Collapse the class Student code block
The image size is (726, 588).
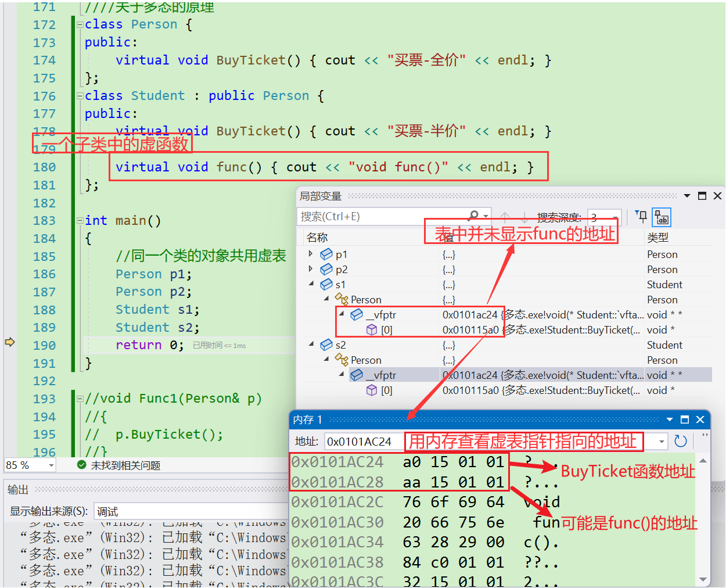coord(80,96)
